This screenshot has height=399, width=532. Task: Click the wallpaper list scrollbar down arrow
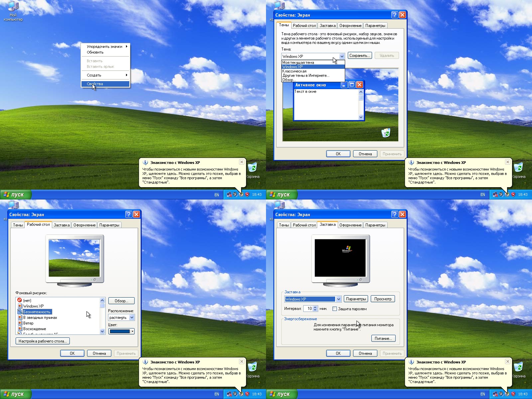[x=102, y=331]
